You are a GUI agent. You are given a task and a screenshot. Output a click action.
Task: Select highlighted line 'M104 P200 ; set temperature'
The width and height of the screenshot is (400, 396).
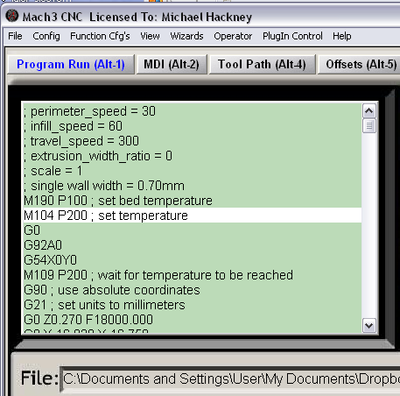pos(192,216)
